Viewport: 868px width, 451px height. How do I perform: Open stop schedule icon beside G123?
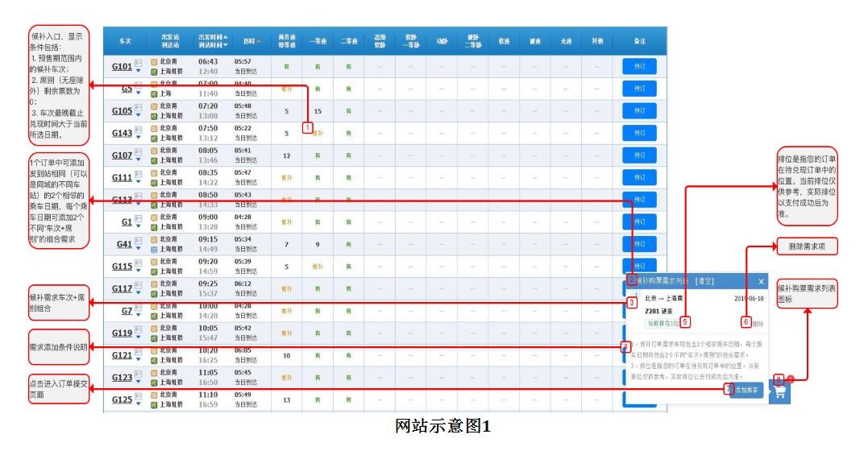[x=139, y=374]
